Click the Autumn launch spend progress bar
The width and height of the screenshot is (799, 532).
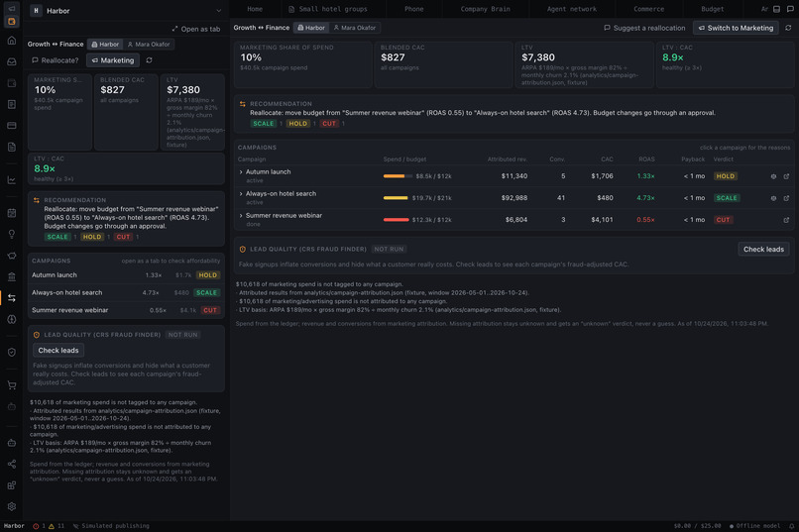(x=398, y=176)
